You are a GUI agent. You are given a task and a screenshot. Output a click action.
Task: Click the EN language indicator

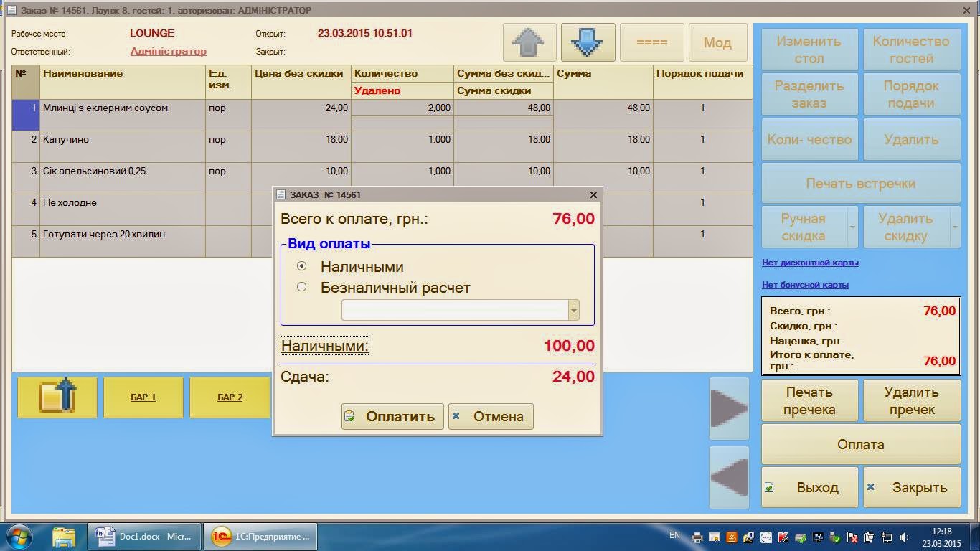[674, 535]
